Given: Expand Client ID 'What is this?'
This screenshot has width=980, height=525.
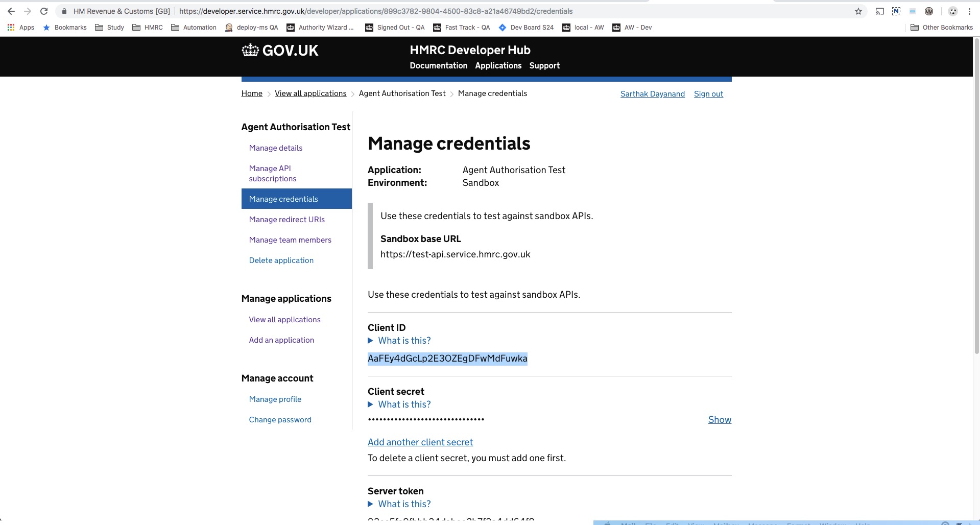Looking at the screenshot, I should pos(399,341).
